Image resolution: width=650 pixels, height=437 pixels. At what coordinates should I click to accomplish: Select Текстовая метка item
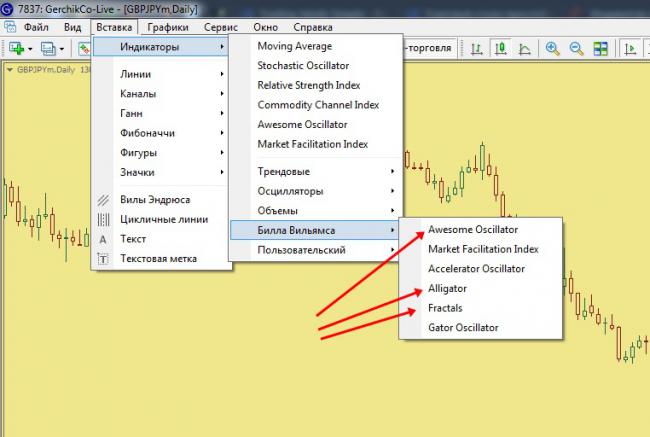pos(161,259)
